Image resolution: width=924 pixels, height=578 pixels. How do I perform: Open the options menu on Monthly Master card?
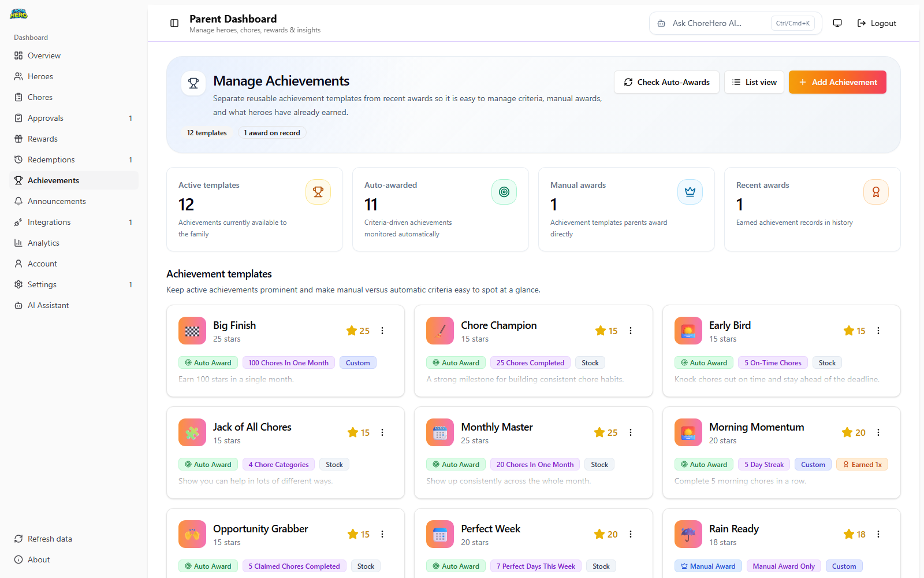tap(630, 432)
